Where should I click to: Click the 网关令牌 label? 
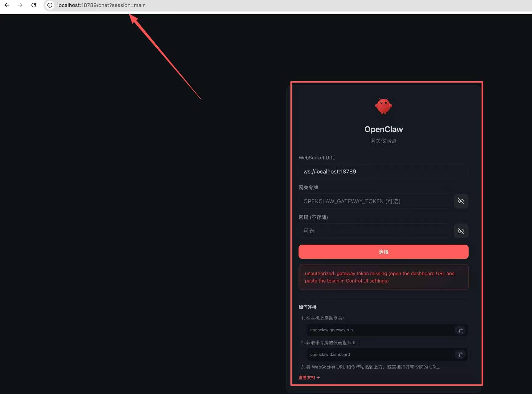[x=308, y=187]
